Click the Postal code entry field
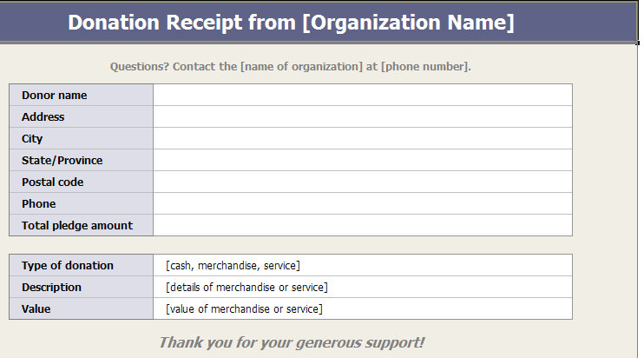644x358 pixels. 363,182
